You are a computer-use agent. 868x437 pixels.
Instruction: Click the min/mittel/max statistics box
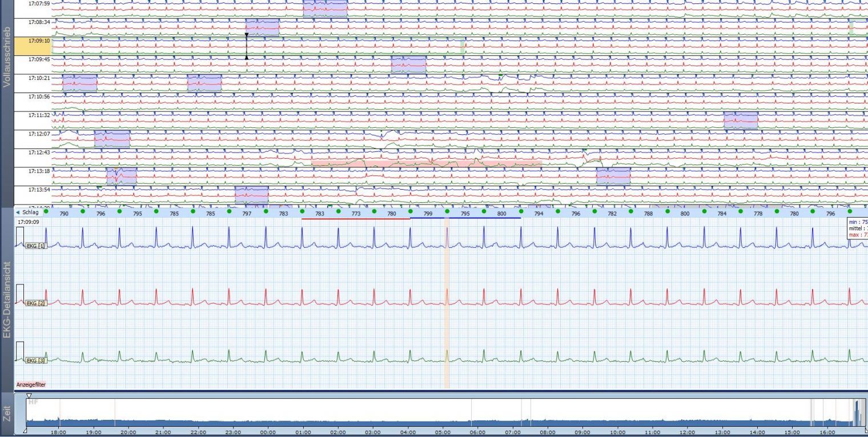(x=857, y=227)
